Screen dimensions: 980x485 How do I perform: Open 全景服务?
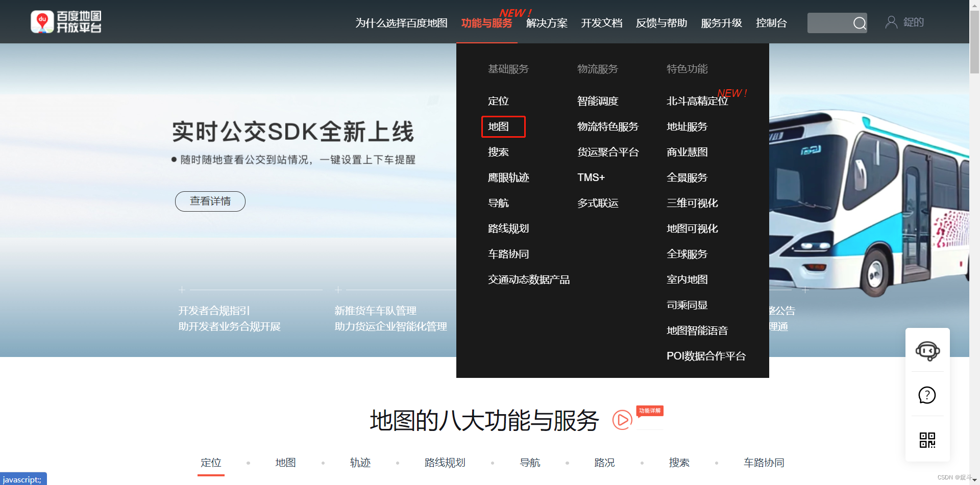click(x=687, y=177)
